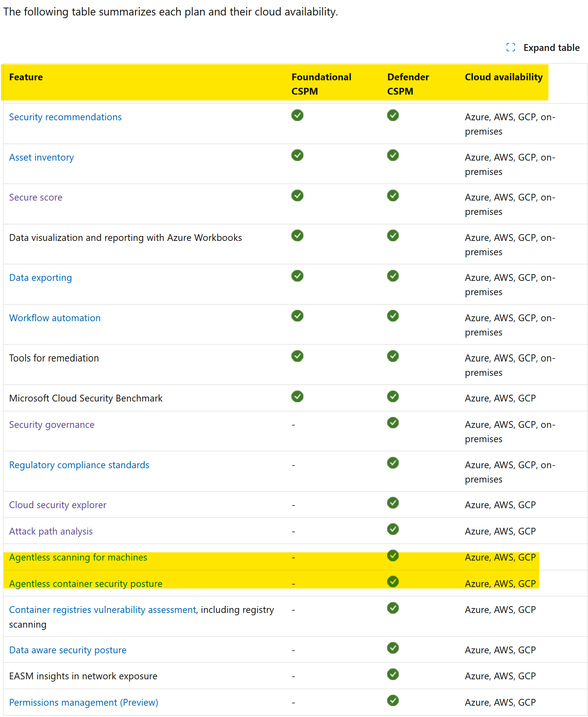Click Foundational CSPM checkmark for Data visualization row
588x717 pixels.
point(297,236)
